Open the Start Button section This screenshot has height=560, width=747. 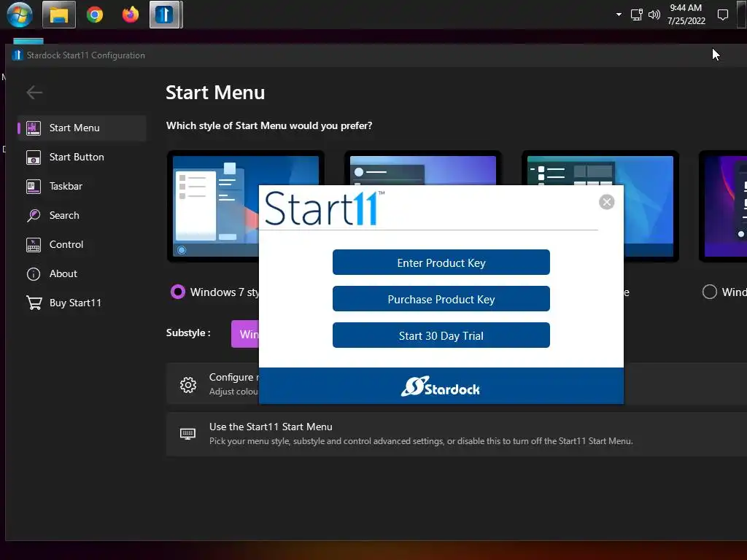82,157
